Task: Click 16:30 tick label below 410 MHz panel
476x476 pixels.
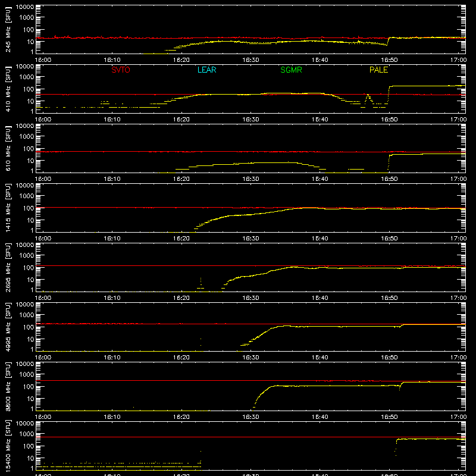Action: 250,120
